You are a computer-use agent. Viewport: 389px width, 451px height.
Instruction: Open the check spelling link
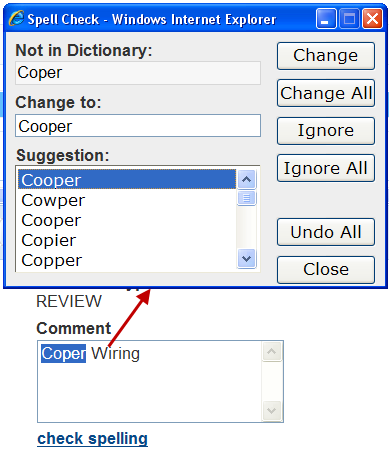click(92, 438)
